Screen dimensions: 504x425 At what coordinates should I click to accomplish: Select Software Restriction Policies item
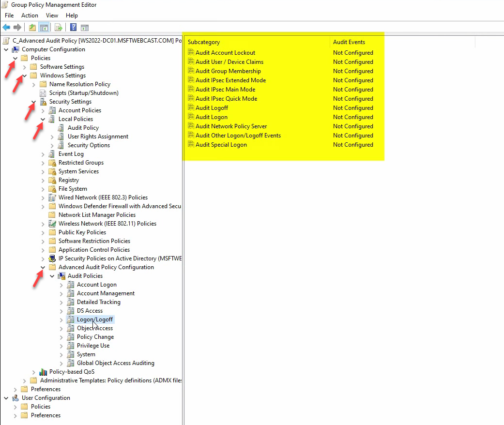tap(94, 241)
